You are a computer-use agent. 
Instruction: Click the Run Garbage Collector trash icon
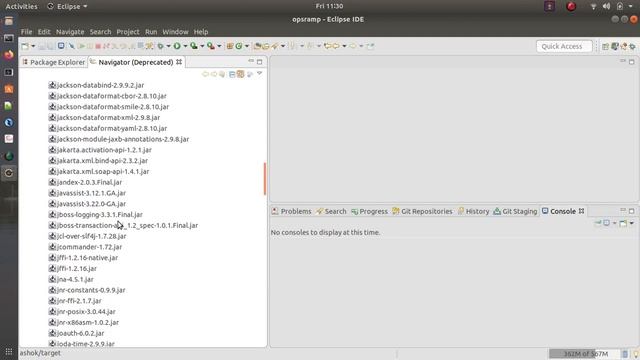pyautogui.click(x=625, y=353)
